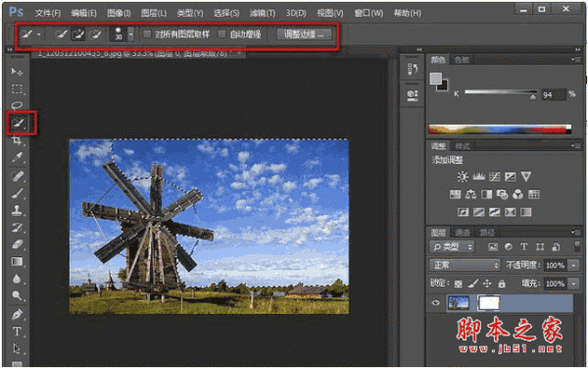The width and height of the screenshot is (588, 368).
Task: Select the layer mask thumbnail
Action: pos(489,302)
